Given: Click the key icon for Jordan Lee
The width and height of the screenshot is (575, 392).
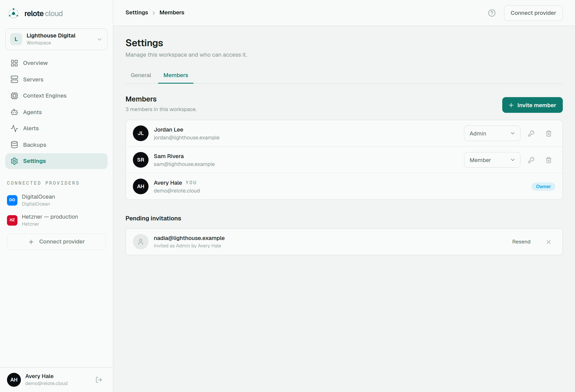Looking at the screenshot, I should tap(531, 133).
